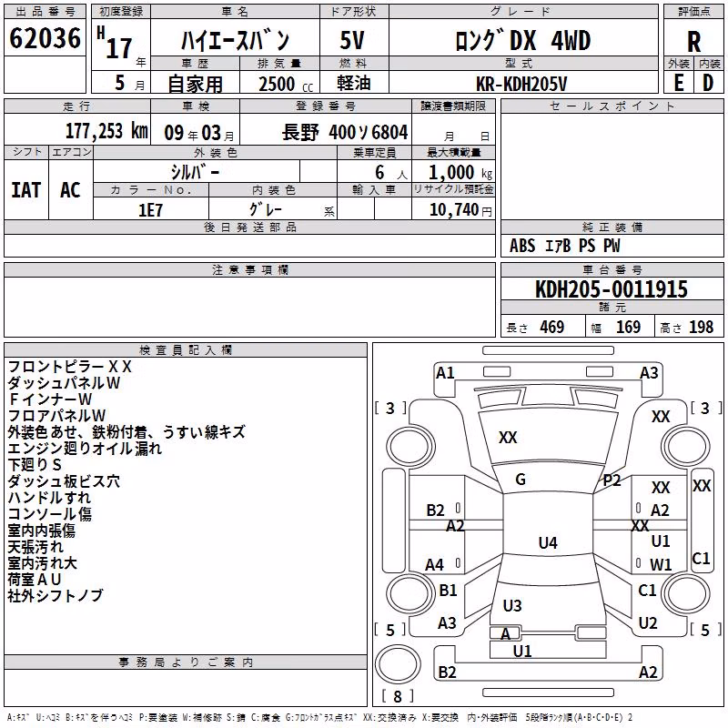Select the U3 mark on the diagram

tap(512, 605)
